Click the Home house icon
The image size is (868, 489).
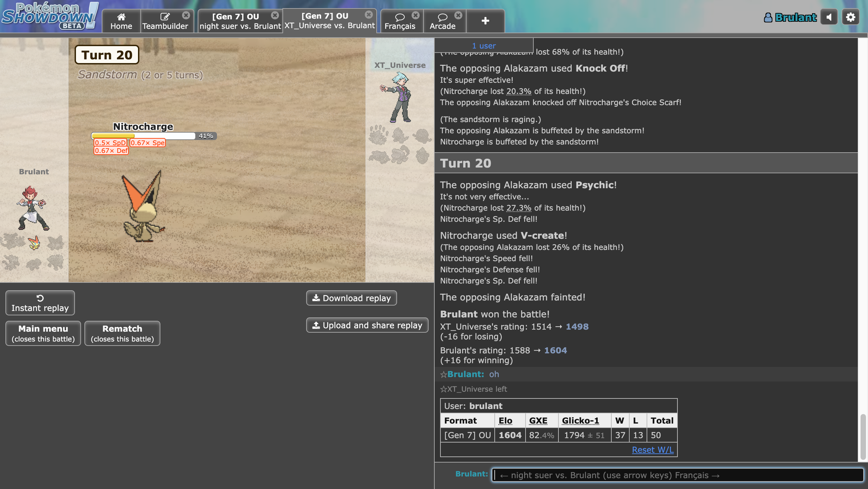(121, 17)
